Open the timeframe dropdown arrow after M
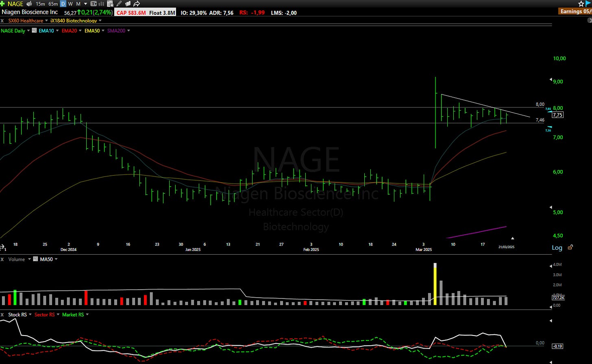Screen dimensions: 592x364 (x=85, y=4)
